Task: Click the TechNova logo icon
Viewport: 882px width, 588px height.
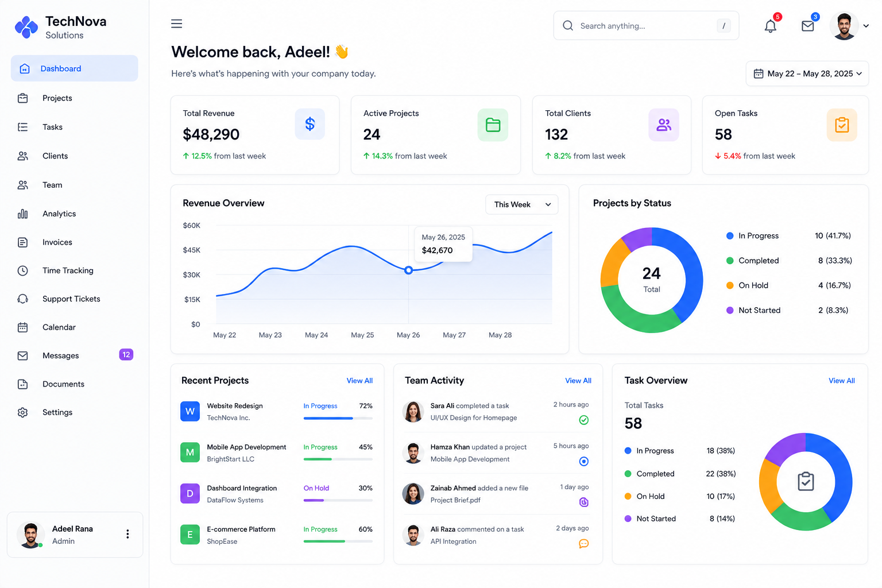Action: [26, 27]
